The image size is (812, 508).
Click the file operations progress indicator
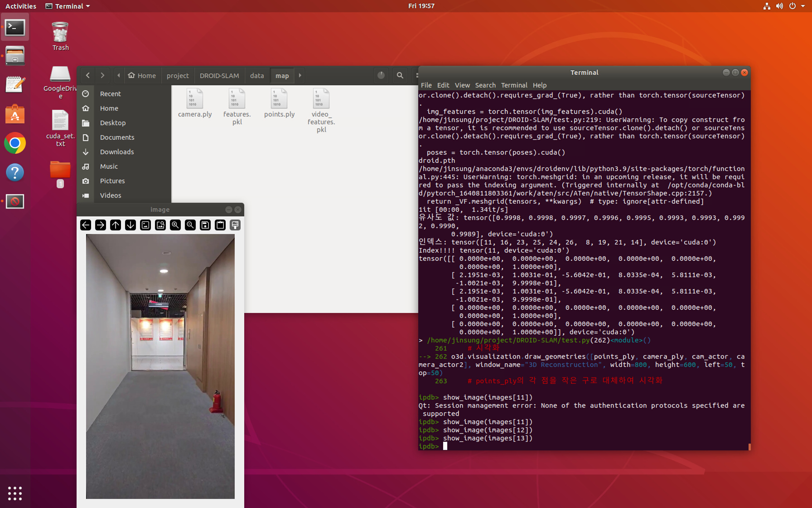click(x=381, y=76)
